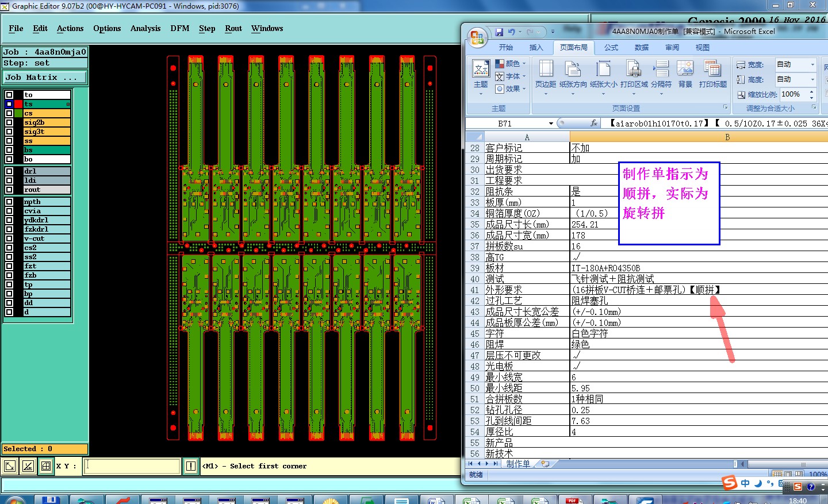Open the Analysis menu in Graphic Editor

(x=145, y=28)
